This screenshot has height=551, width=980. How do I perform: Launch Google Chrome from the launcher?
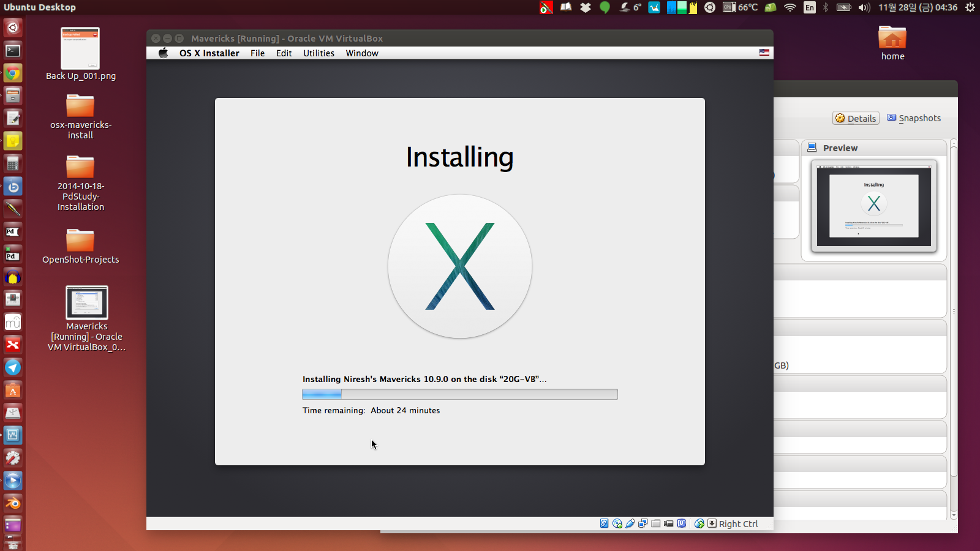(x=13, y=73)
